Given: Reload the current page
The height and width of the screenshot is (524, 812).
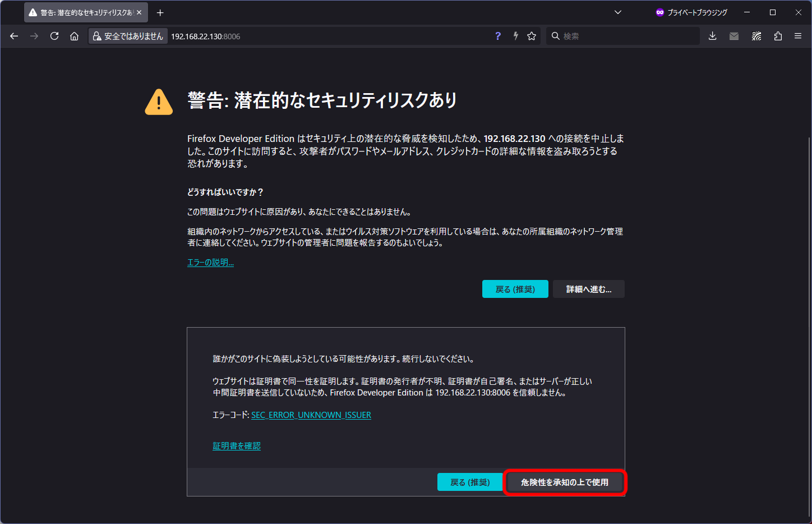Looking at the screenshot, I should point(54,36).
